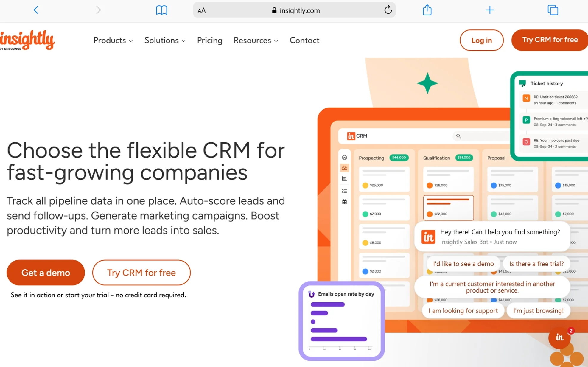Click the Insightly Sales Bot avatar icon

(428, 237)
